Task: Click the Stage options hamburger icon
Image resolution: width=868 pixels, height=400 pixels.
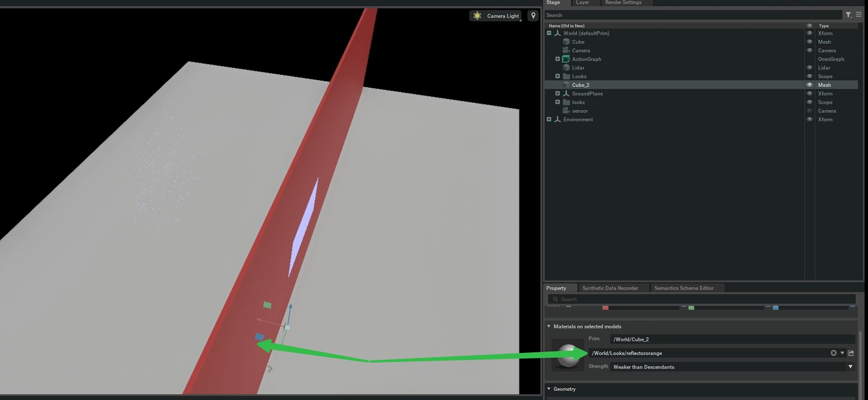Action: tap(858, 14)
